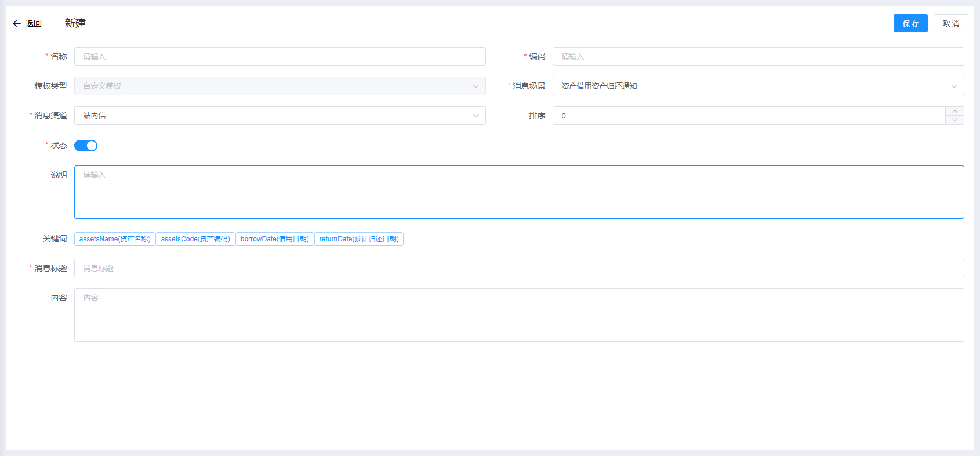Open the 消息场景 dropdown
Screen dimensions: 980x456
tap(757, 86)
